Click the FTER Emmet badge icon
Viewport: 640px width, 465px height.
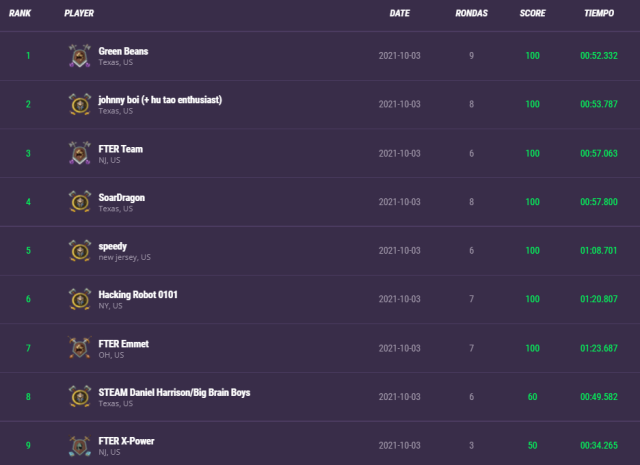click(x=80, y=348)
